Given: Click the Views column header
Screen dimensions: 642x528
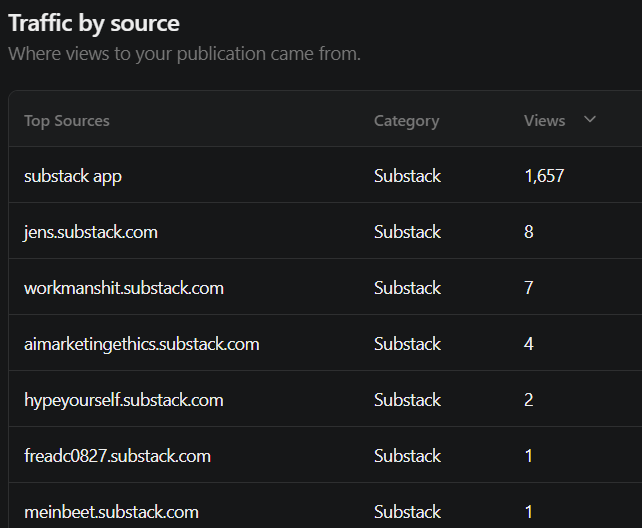Looking at the screenshot, I should (544, 121).
